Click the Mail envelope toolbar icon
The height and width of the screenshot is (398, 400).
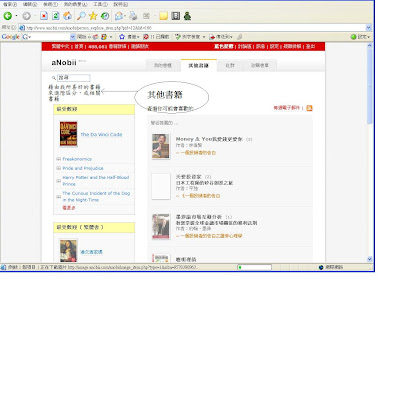click(118, 16)
